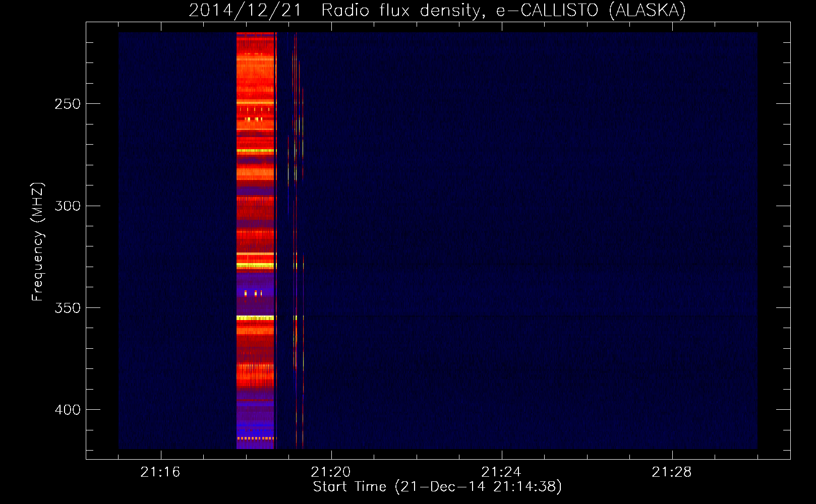Screen dimensions: 816x504
Task: Click the 300 frequency tick label
Action: pos(68,206)
